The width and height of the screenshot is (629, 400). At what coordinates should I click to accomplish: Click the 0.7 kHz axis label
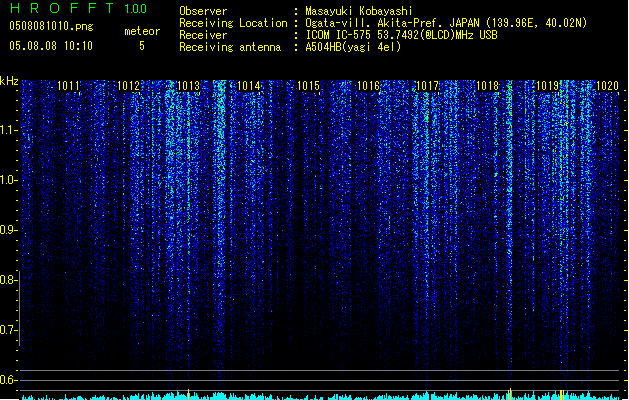(x=9, y=330)
